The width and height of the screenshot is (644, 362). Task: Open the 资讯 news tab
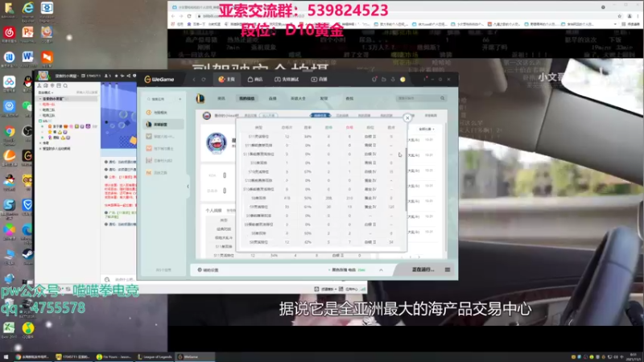coord(221,98)
